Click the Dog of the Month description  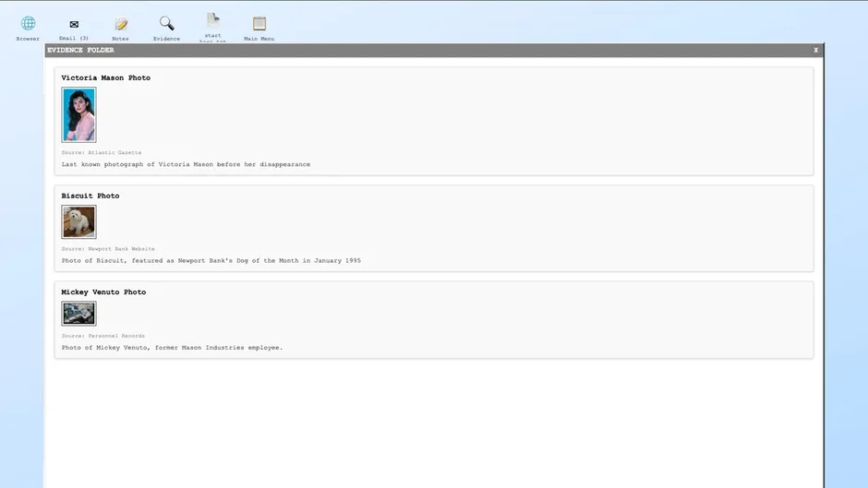[211, 260]
